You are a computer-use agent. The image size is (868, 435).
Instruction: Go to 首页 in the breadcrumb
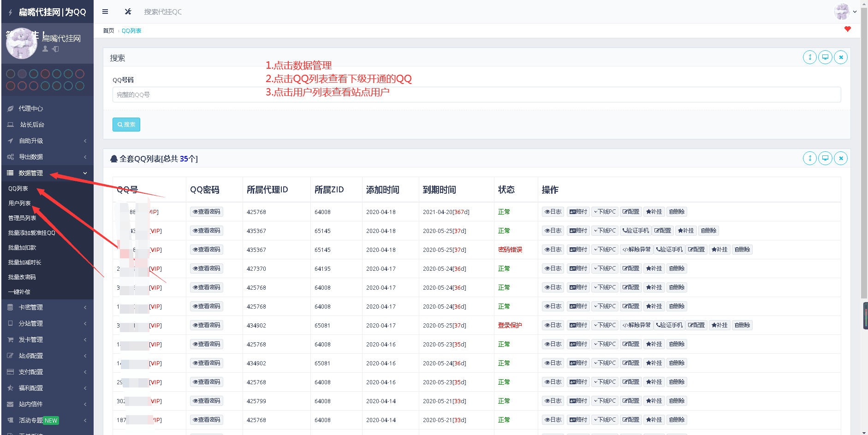click(x=108, y=31)
